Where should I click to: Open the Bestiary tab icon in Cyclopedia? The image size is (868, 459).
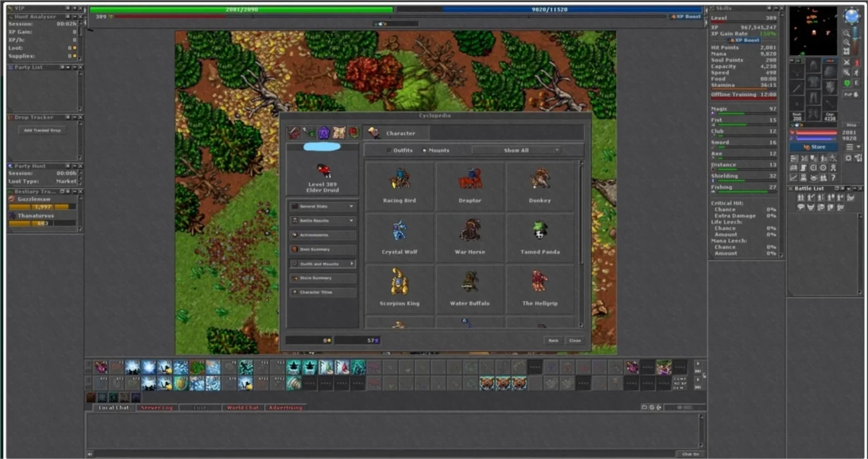(309, 133)
